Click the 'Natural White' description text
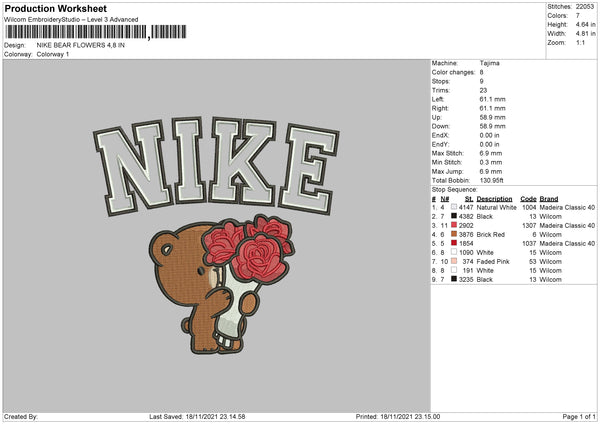Image resolution: width=600 pixels, height=424 pixels. [496, 207]
